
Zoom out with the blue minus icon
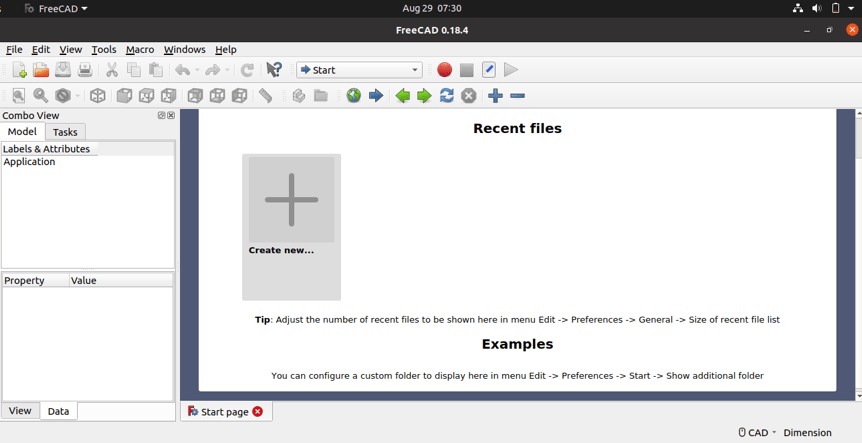coord(517,96)
